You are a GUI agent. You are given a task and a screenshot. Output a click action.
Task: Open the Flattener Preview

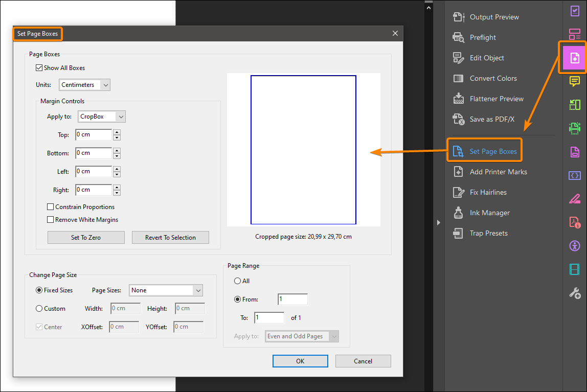tap(496, 98)
